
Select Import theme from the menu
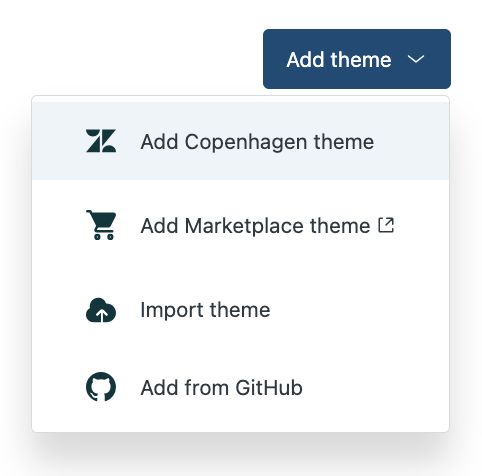point(241,310)
